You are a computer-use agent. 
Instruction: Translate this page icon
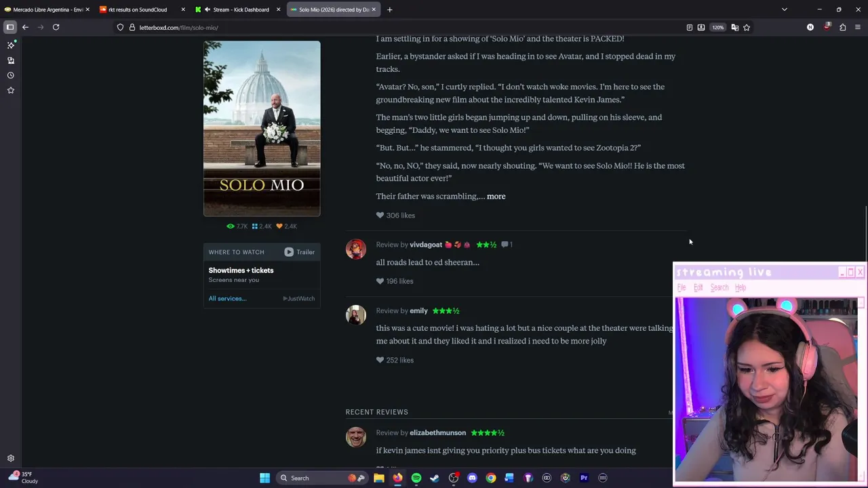pyautogui.click(x=734, y=27)
